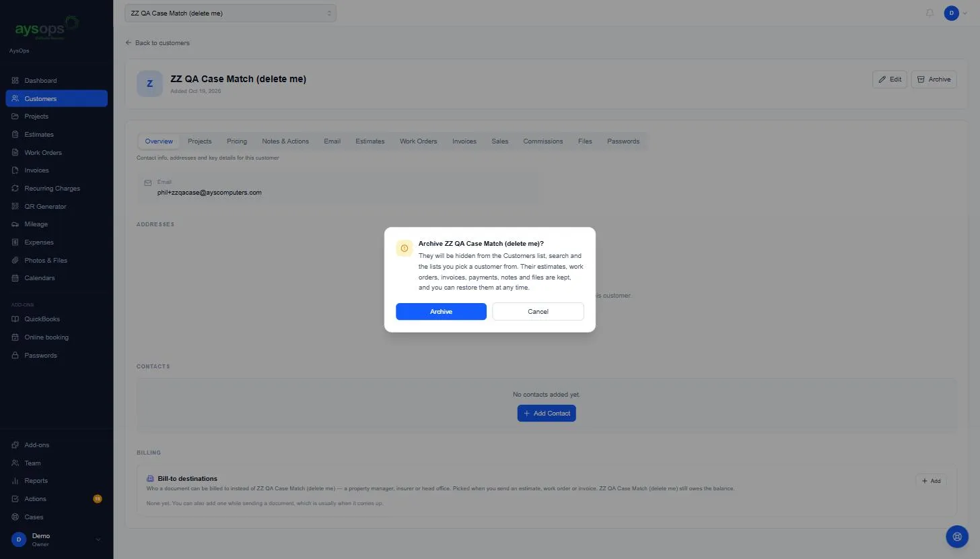Cancel the archive confirmation dialog

(538, 312)
